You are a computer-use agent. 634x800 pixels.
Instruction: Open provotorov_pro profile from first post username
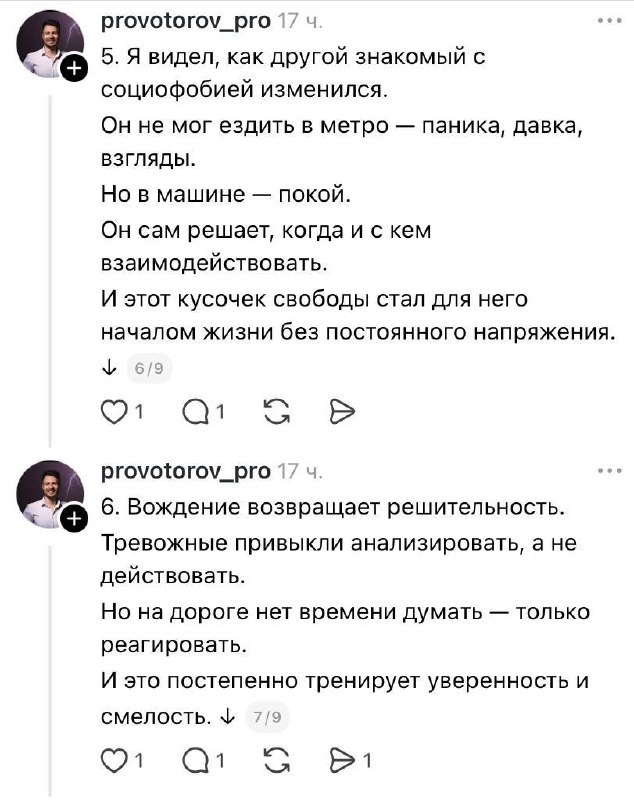[186, 22]
